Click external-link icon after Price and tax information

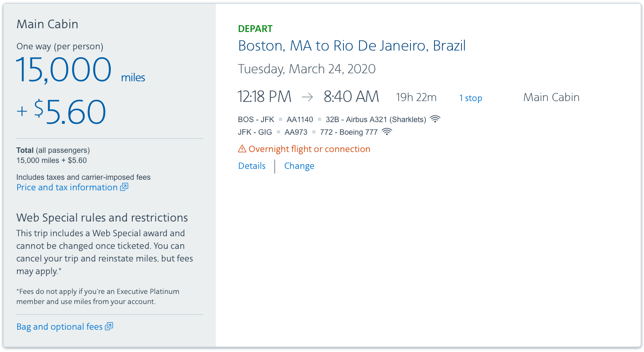click(124, 187)
